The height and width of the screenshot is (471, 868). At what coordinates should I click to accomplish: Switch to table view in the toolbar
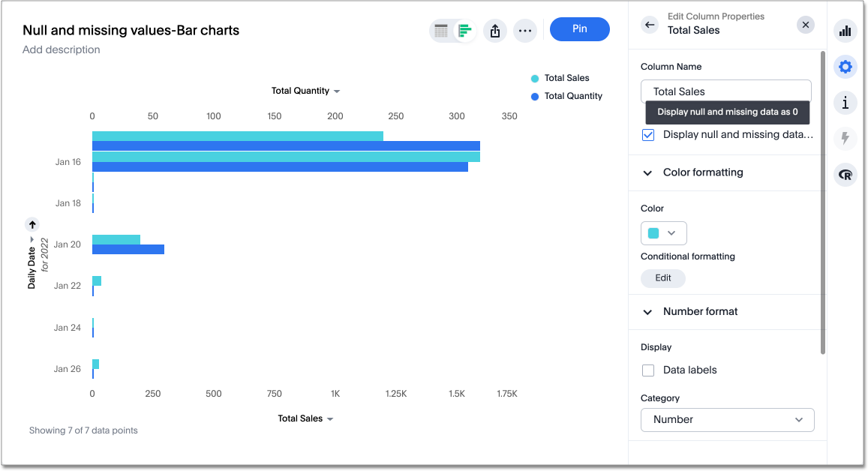tap(443, 30)
